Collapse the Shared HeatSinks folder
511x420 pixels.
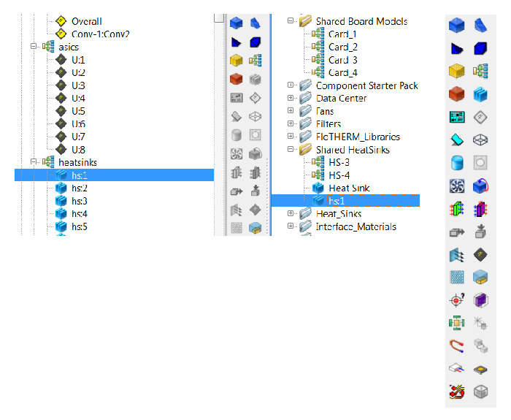coord(290,149)
